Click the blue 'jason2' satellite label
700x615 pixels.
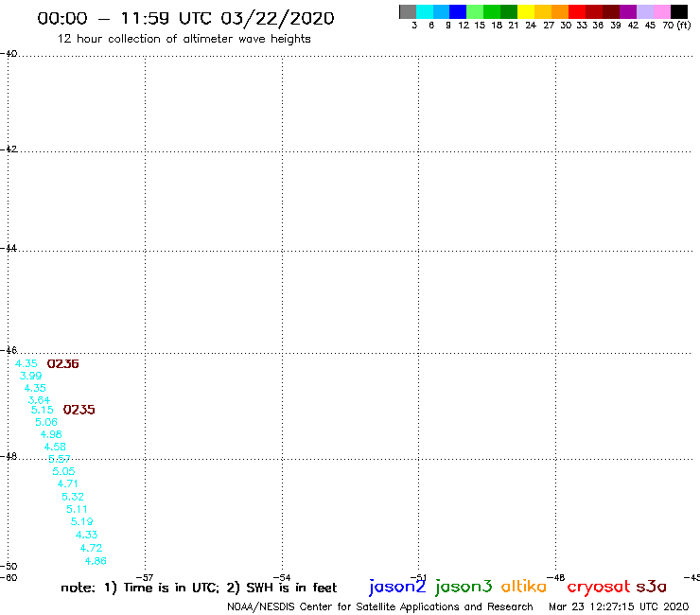[397, 588]
